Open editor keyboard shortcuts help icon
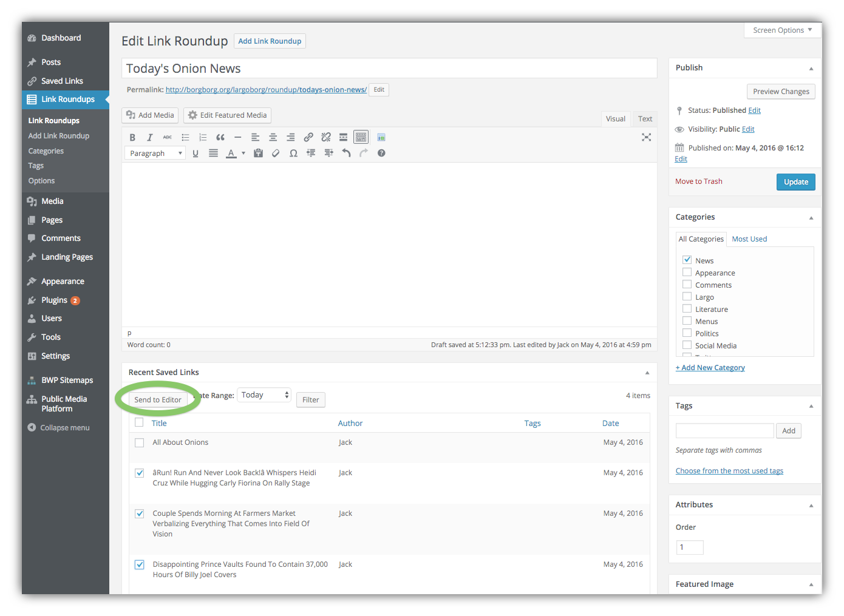 point(381,154)
